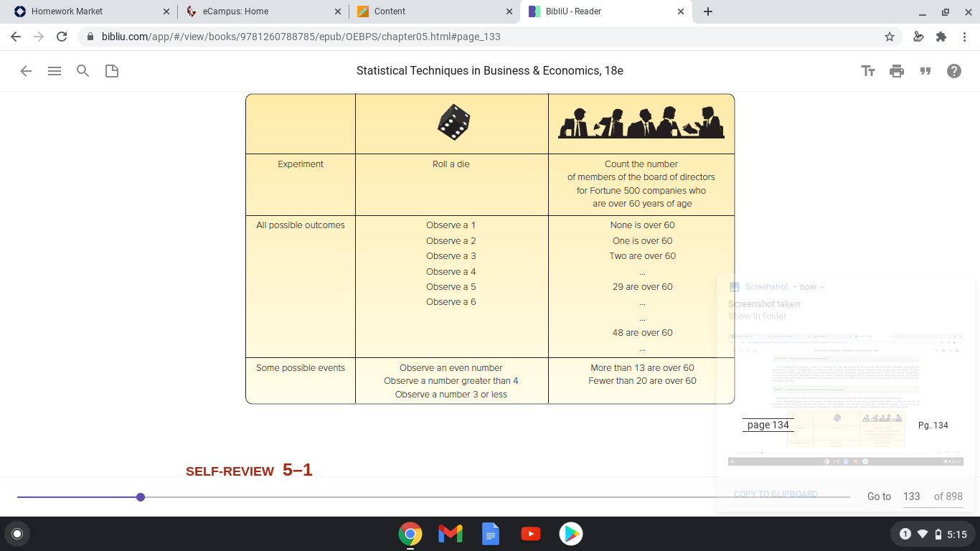
Task: Close the Homework Market tab
Action: pyautogui.click(x=166, y=11)
